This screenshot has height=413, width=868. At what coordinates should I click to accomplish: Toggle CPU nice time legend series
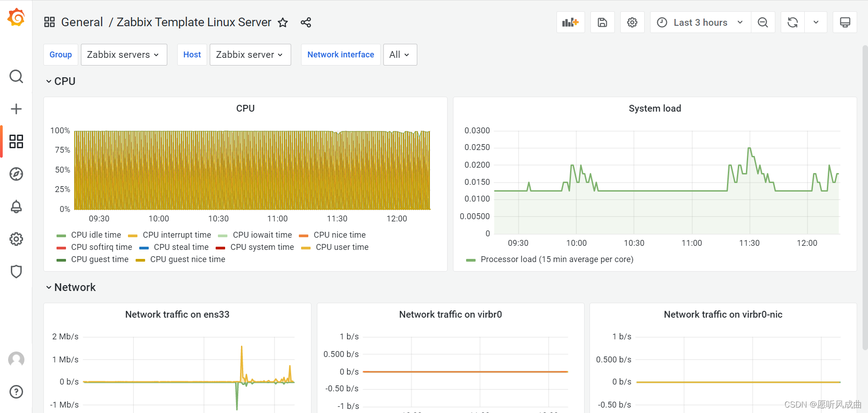click(x=340, y=235)
